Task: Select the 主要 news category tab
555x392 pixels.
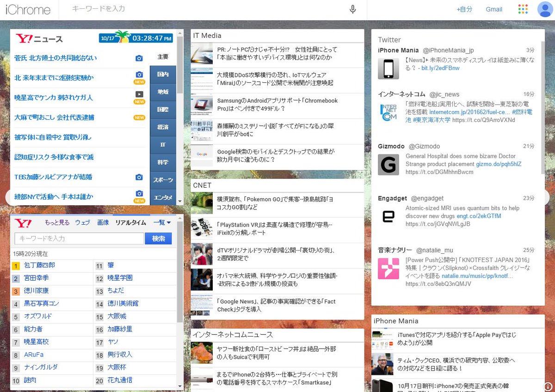Action: click(163, 57)
